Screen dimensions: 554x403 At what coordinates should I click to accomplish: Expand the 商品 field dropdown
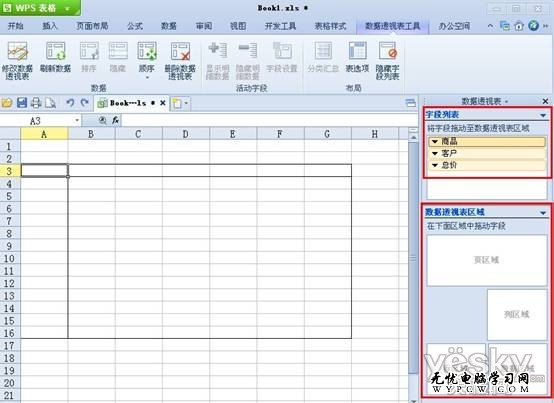click(x=435, y=142)
